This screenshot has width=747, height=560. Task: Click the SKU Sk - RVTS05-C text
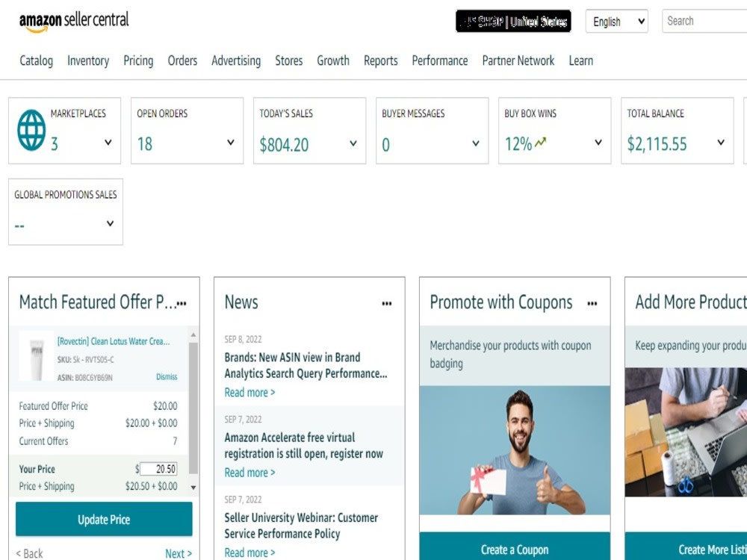pos(86,360)
